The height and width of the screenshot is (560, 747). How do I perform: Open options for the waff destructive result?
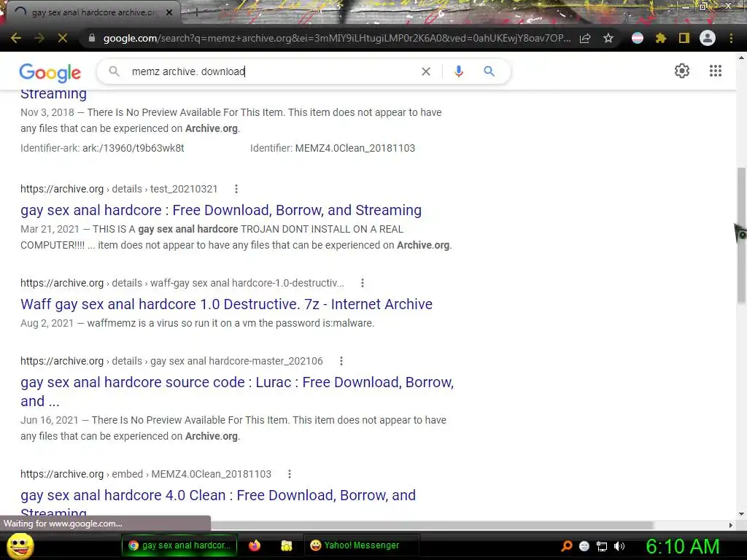(363, 283)
